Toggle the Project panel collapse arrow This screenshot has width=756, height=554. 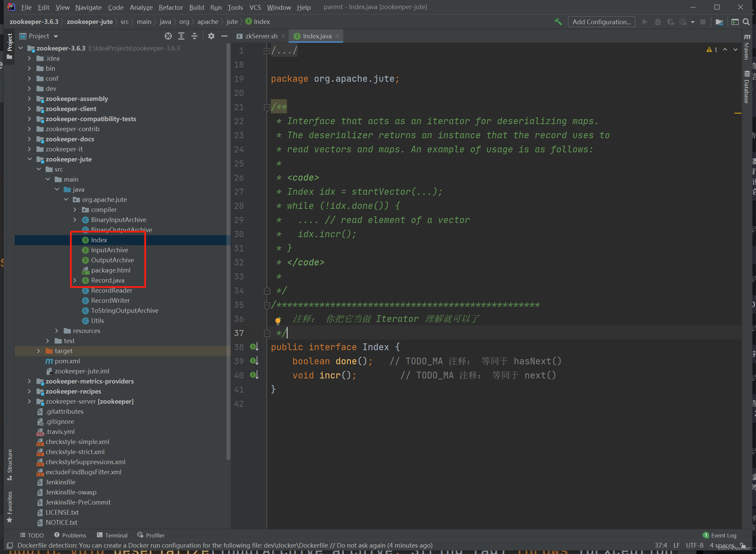pyautogui.click(x=224, y=36)
